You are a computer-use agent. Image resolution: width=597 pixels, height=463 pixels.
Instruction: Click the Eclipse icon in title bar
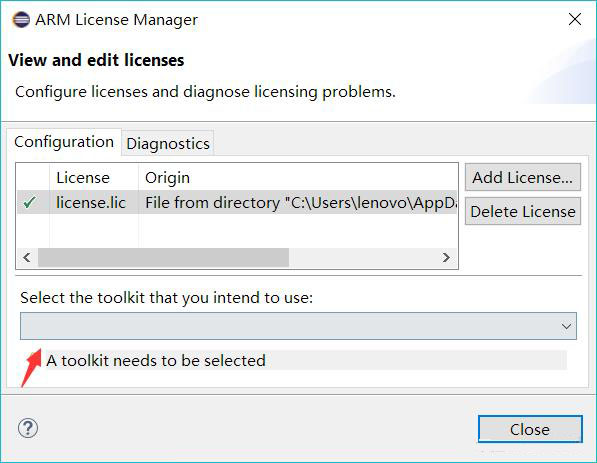pos(21,19)
